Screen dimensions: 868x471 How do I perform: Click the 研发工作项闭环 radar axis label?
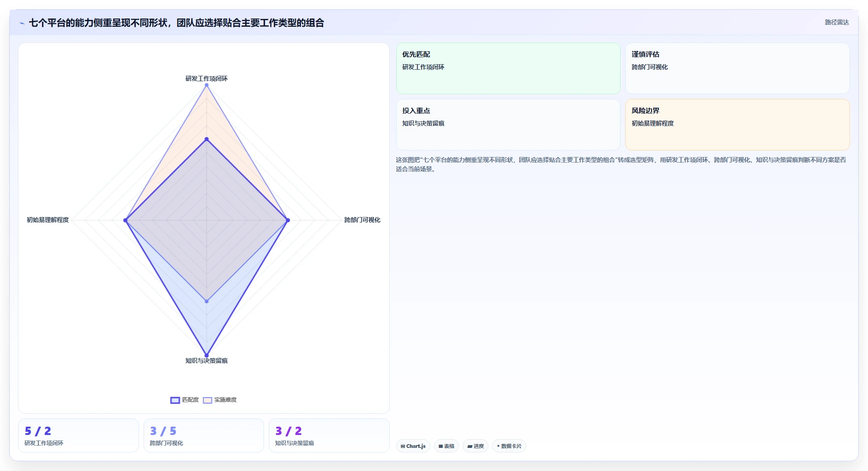click(x=206, y=78)
